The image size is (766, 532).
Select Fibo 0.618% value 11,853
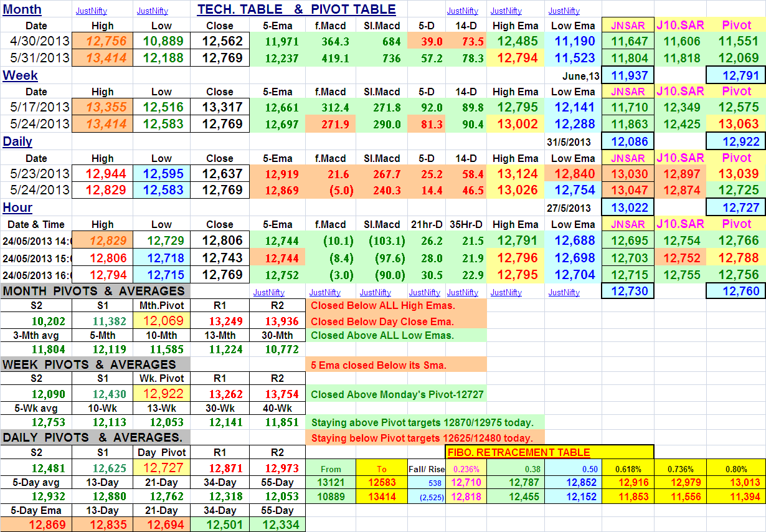pos(628,496)
